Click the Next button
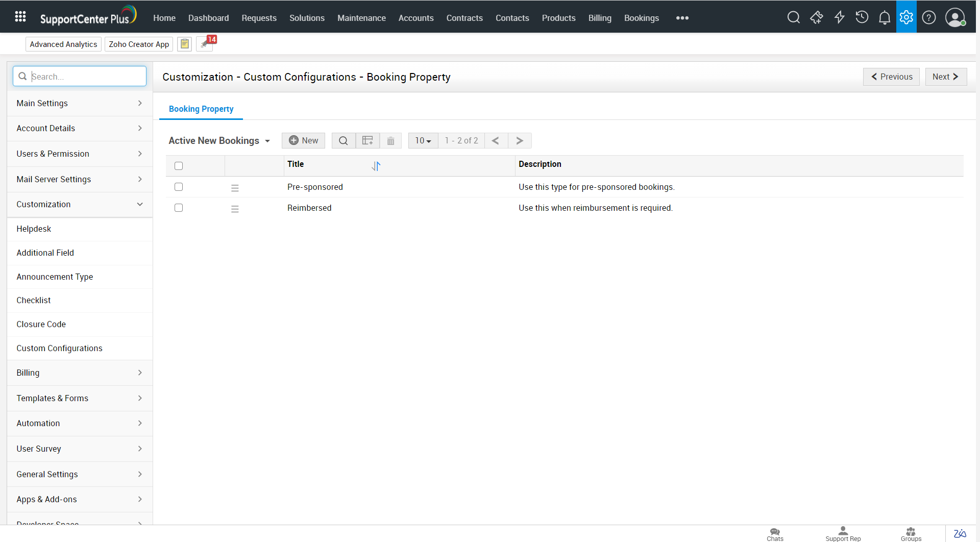This screenshot has height=542, width=980. (x=945, y=77)
